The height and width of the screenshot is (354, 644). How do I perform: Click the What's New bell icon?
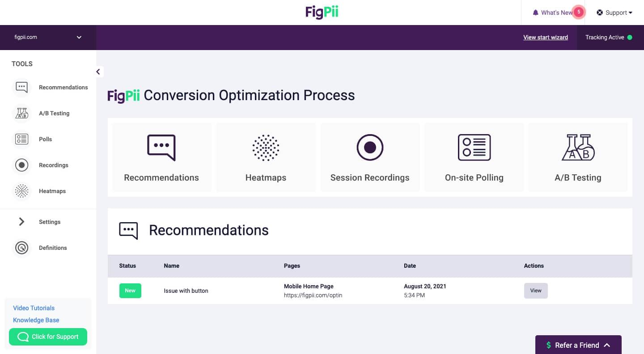[535, 13]
